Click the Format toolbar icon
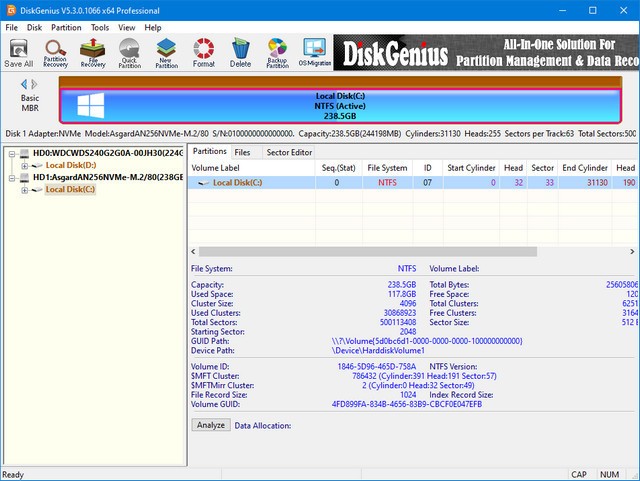Viewport: 640px width, 481px height. point(203,51)
